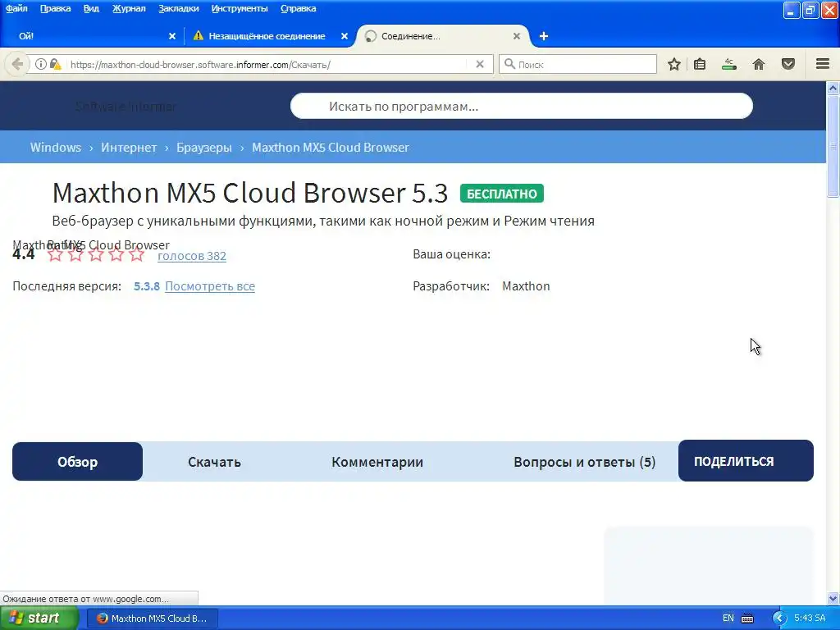Viewport: 840px width, 630px height.
Task: Open the Правка menu
Action: tap(55, 8)
